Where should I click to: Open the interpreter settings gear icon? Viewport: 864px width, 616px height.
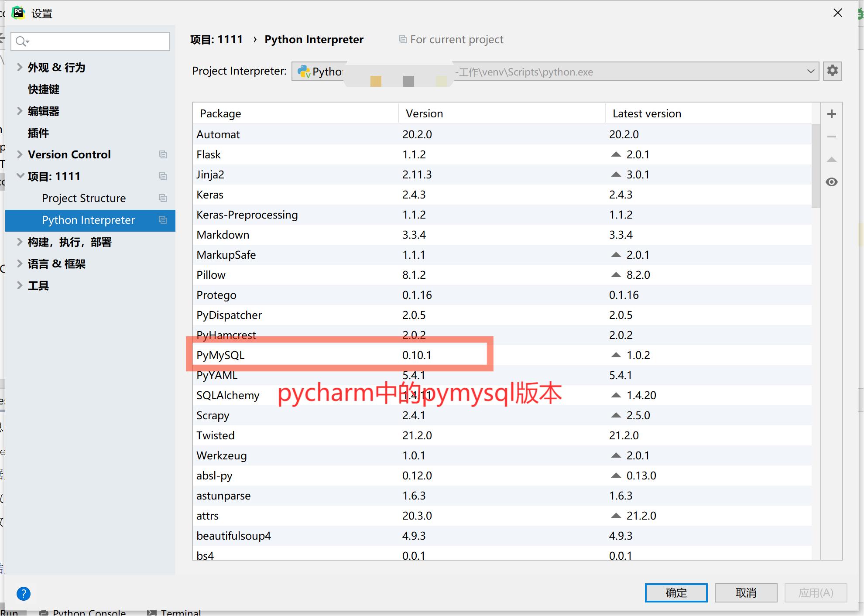[833, 71]
